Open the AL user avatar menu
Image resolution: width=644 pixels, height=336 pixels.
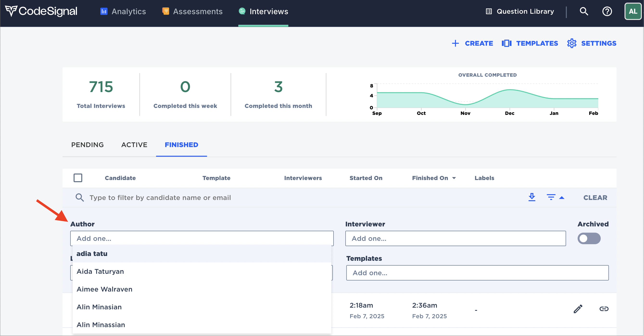pyautogui.click(x=633, y=11)
